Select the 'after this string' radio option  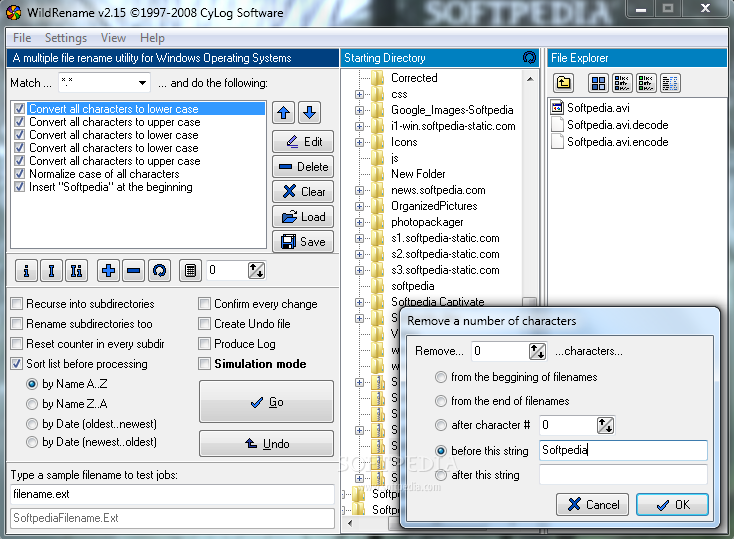[x=440, y=475]
